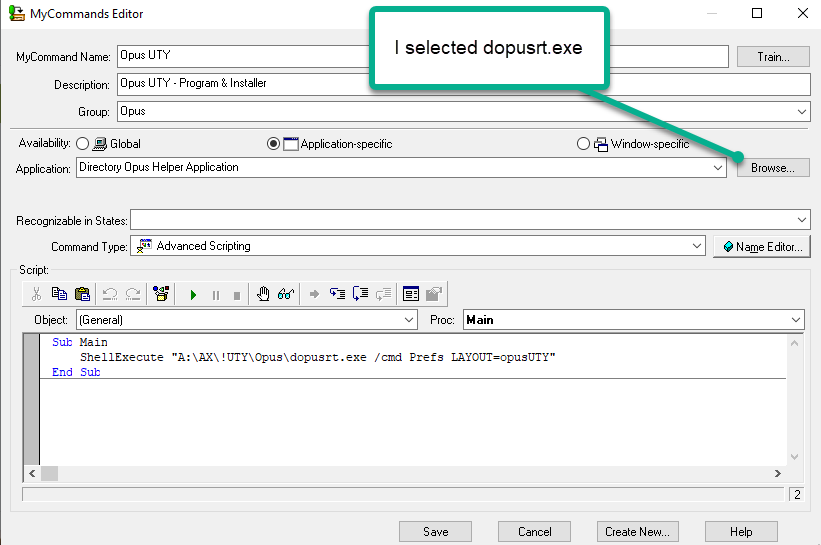Open the Application dropdown list
Image resolution: width=821 pixels, height=545 pixels.
coord(718,168)
